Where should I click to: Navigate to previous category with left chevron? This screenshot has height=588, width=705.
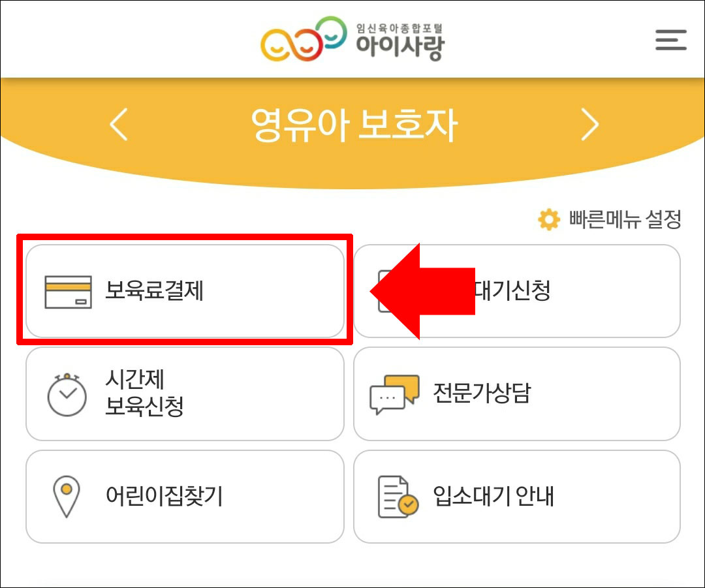click(119, 123)
